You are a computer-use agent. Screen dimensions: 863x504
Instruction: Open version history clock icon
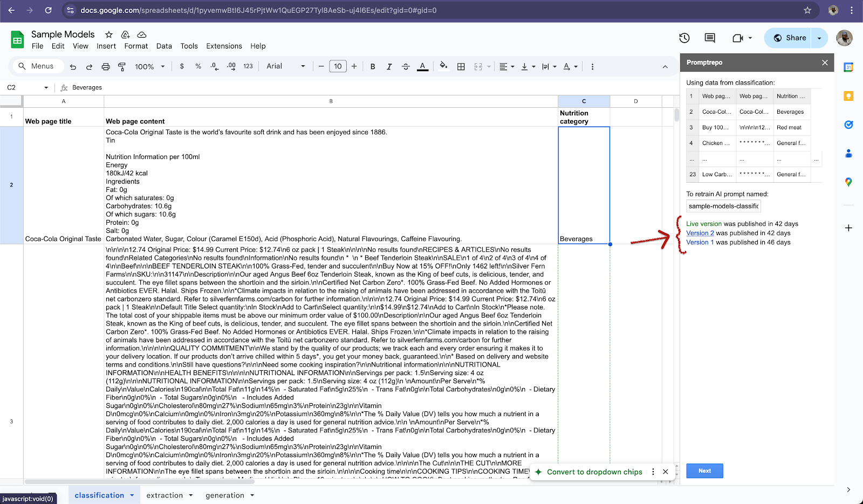[684, 38]
